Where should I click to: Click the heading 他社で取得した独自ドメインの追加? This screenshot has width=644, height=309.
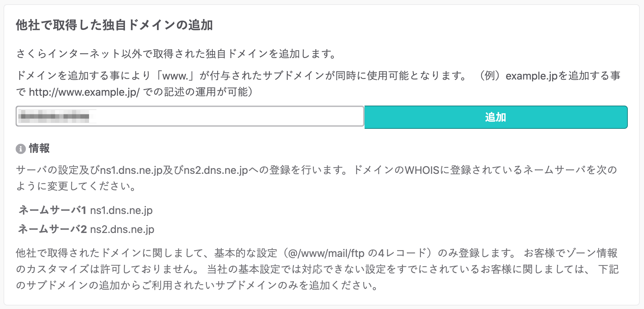point(114,24)
